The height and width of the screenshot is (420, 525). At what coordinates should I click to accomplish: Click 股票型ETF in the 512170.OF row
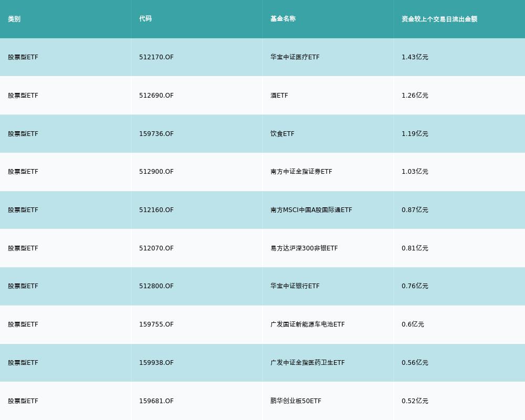pos(23,57)
